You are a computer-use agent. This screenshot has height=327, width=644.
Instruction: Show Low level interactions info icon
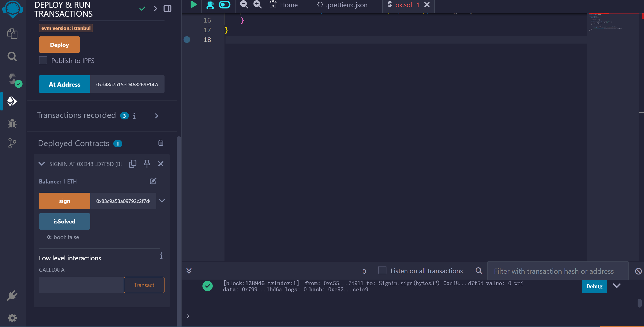coord(161,256)
